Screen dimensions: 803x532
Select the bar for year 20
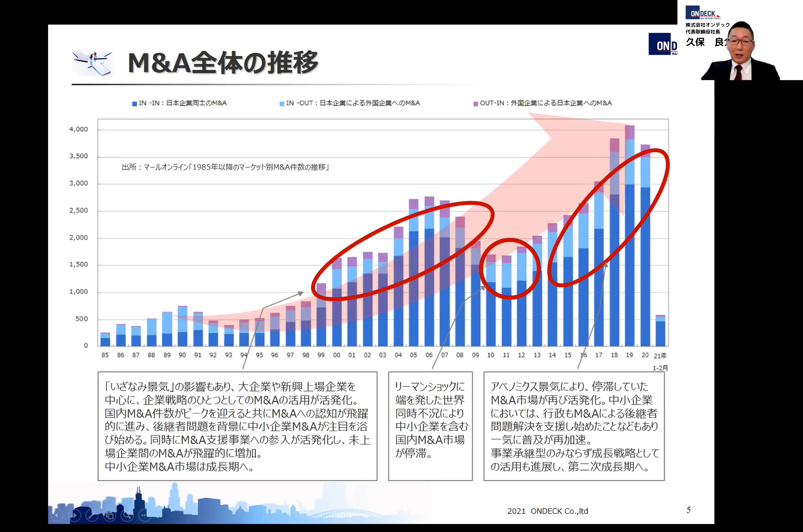[x=645, y=245]
